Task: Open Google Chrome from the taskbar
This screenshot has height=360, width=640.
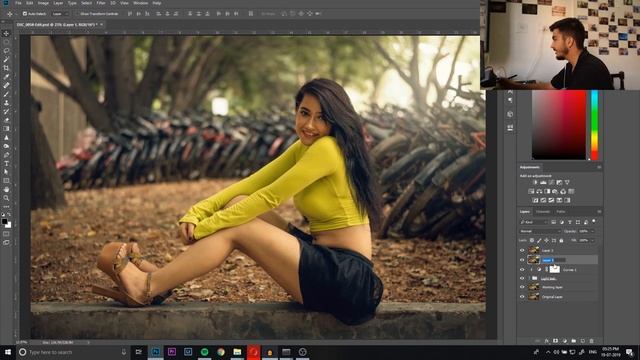Action: (221, 352)
